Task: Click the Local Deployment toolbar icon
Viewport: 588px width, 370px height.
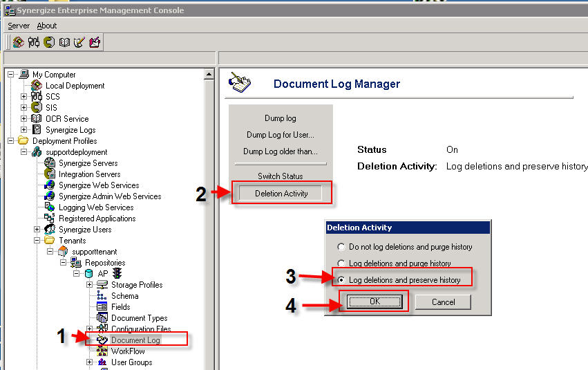Action: click(19, 42)
